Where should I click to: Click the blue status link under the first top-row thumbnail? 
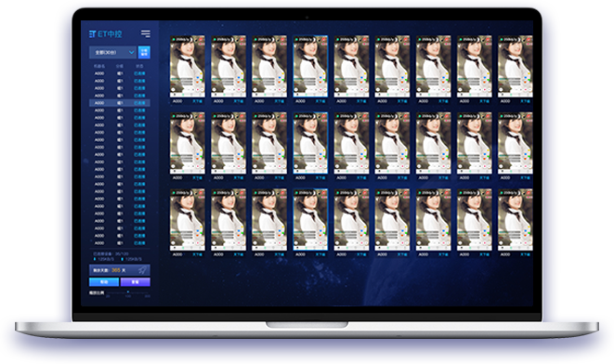pyautogui.click(x=197, y=101)
